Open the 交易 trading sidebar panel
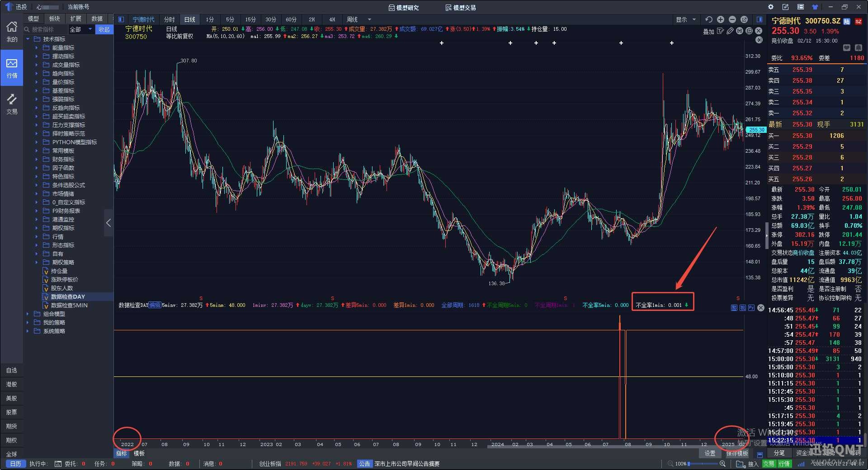 tap(12, 104)
